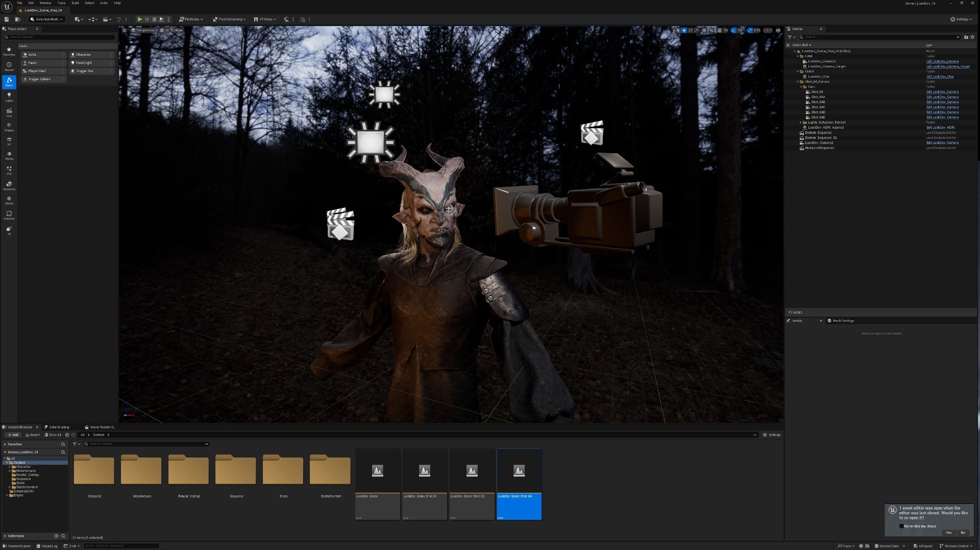Open the Build menu
Screen dimensions: 980x550
[x=75, y=3]
